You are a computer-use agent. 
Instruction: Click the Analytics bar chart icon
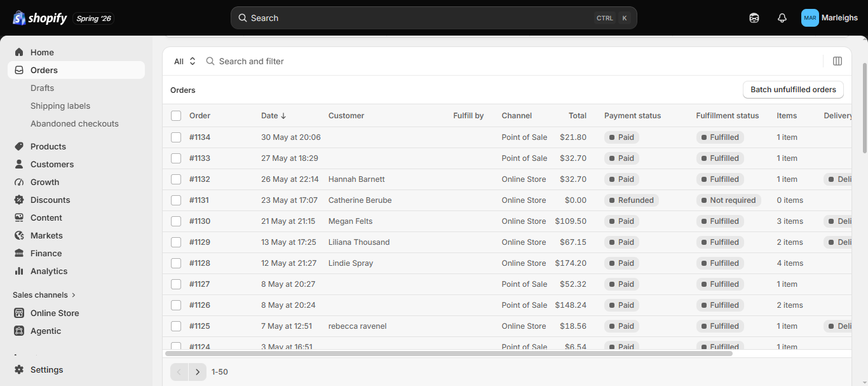pos(19,271)
